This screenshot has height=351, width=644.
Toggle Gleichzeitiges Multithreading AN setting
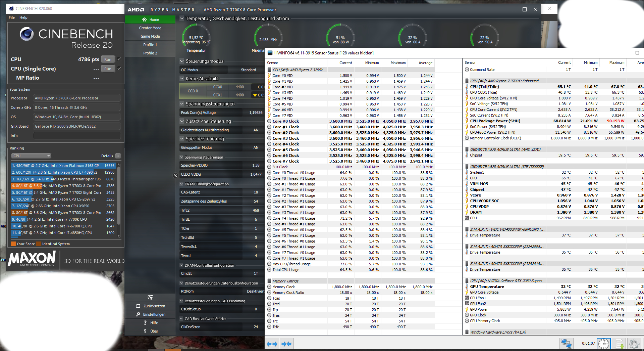[x=256, y=130]
